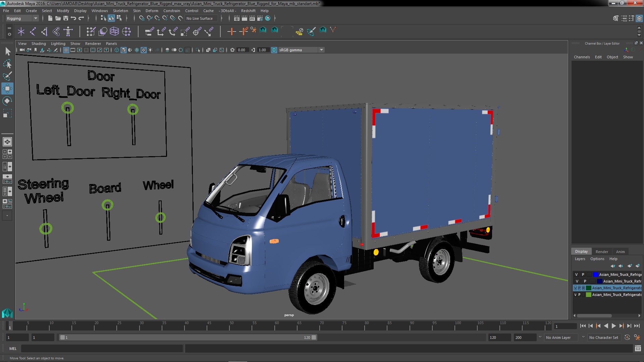Viewport: 644px width, 362px height.
Task: Click the bright blue layer color swatch
Action: (x=596, y=275)
